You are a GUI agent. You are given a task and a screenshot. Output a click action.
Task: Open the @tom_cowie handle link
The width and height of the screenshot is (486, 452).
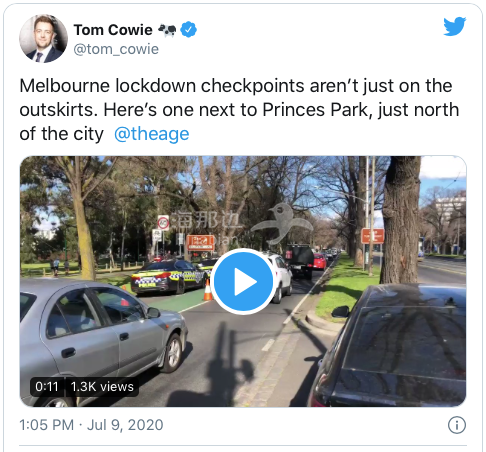pos(116,49)
